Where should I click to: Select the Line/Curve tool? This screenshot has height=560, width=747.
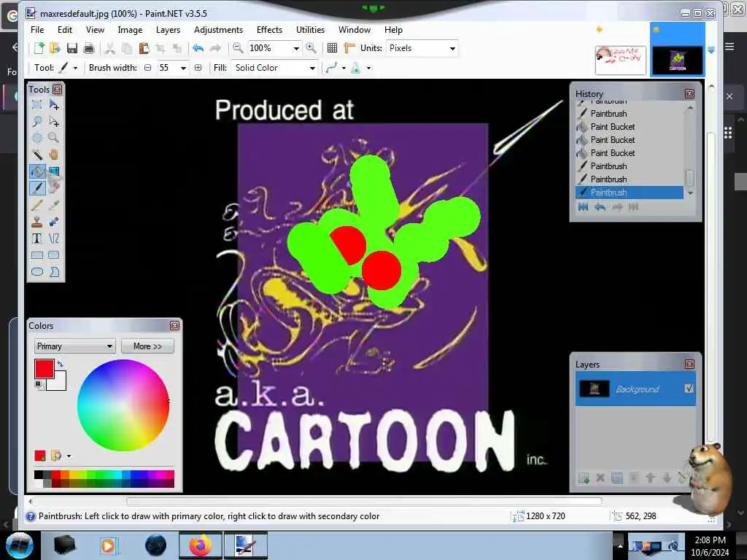[54, 238]
